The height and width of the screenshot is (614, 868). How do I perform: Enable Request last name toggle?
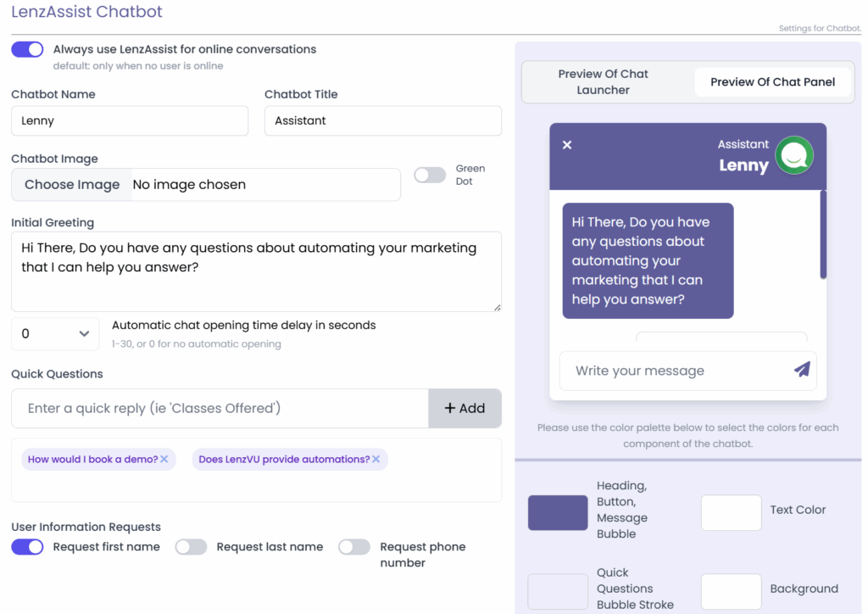point(191,547)
